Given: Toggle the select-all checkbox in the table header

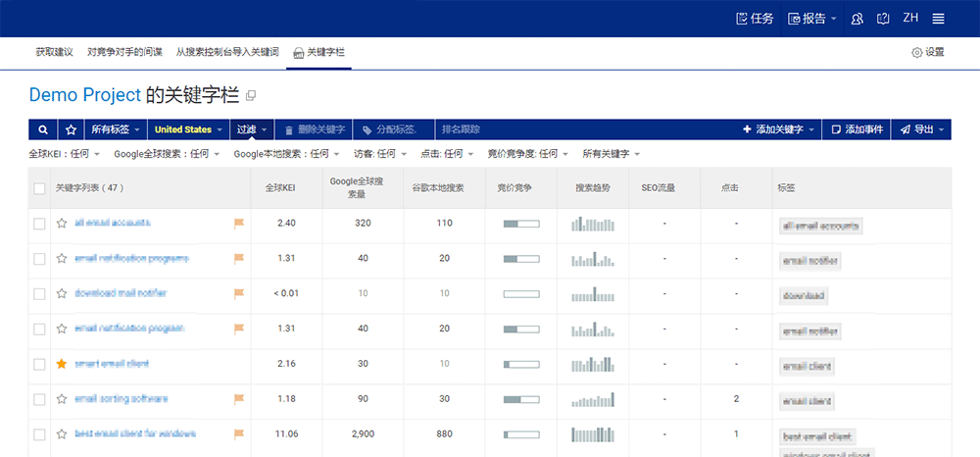Looking at the screenshot, I should pyautogui.click(x=39, y=188).
